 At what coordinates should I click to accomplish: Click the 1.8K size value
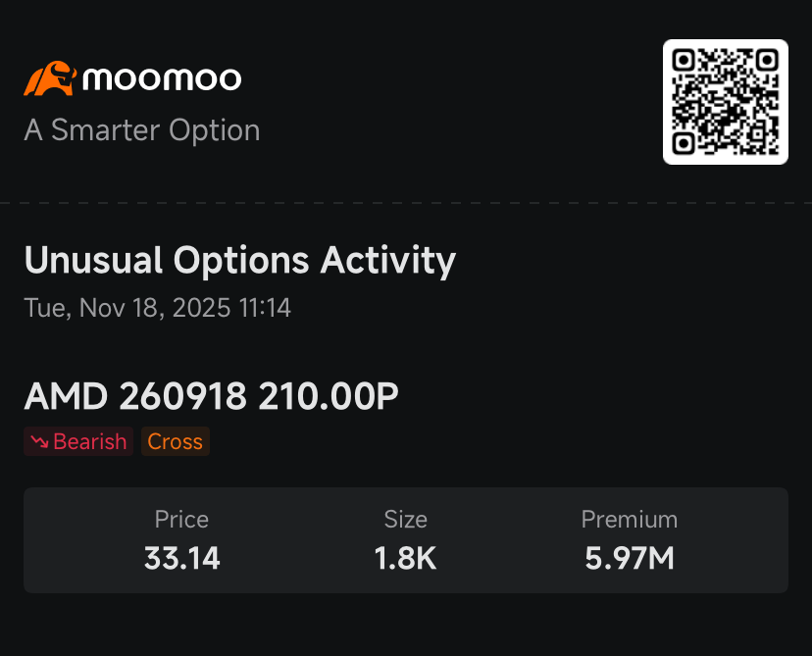405,558
